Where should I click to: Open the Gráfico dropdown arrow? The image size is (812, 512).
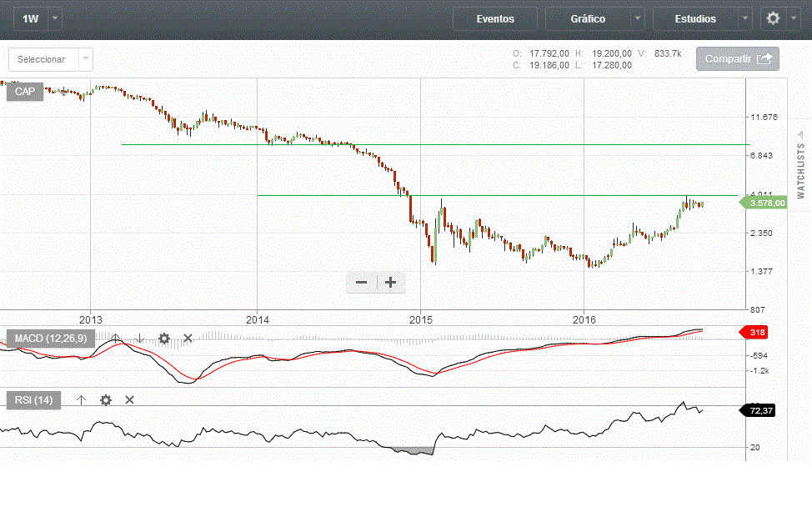pyautogui.click(x=638, y=18)
